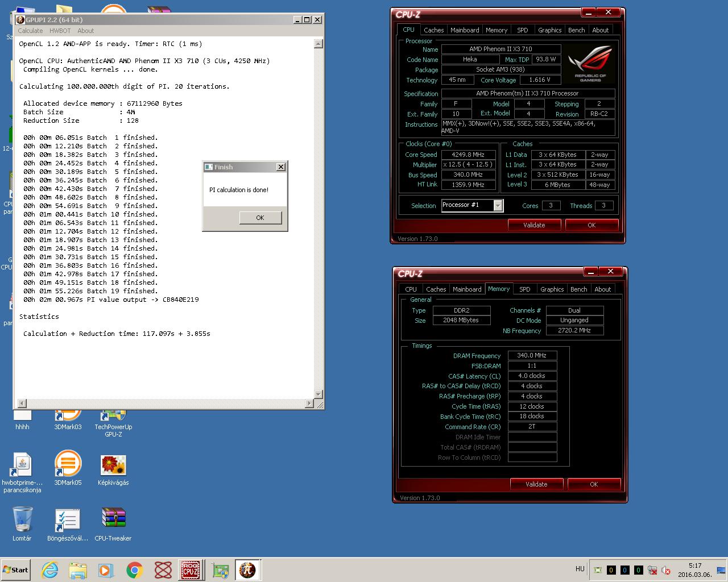
Task: Launch Internet Explorer from taskbar
Action: click(x=50, y=570)
